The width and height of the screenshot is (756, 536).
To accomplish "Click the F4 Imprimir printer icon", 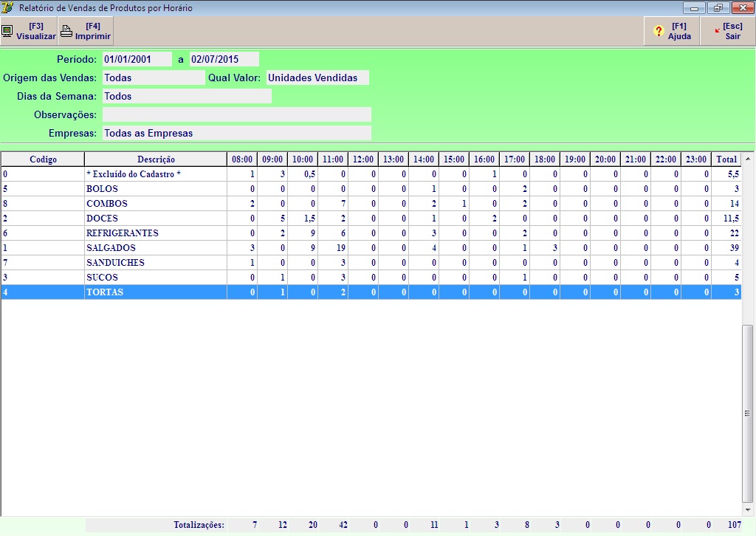I will (66, 32).
